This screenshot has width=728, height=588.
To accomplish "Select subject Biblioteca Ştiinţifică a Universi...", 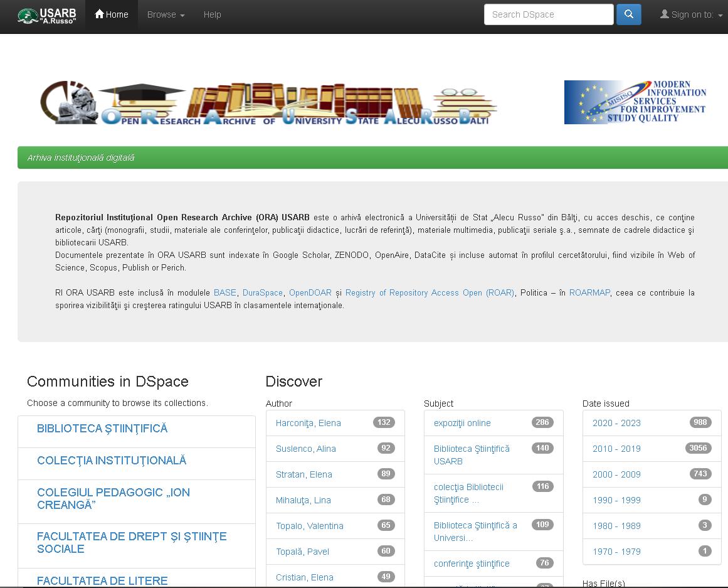I will pos(475,532).
